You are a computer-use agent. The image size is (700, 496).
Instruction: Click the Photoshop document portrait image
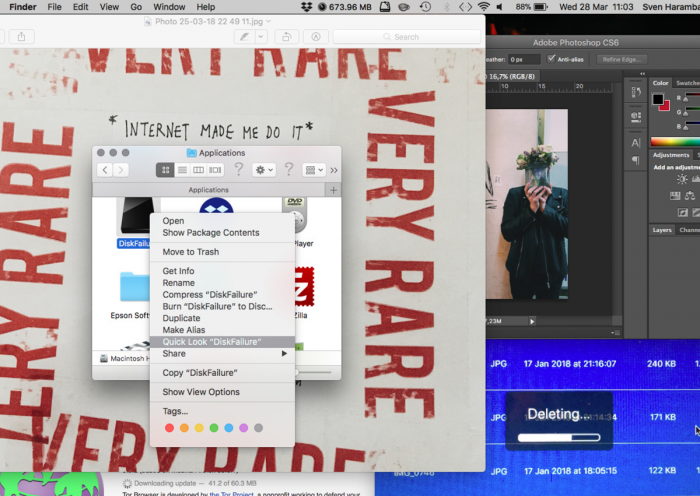pos(527,204)
